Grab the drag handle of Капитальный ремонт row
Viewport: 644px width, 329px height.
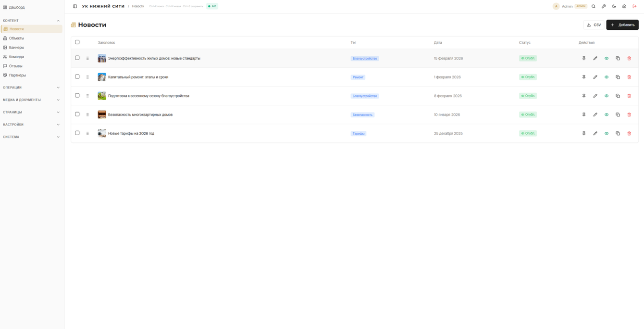coord(87,77)
